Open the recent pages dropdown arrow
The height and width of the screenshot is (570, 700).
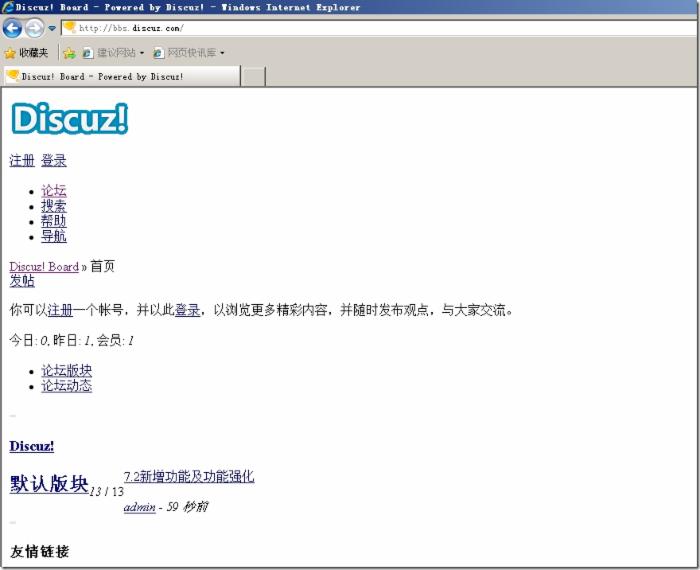(x=52, y=28)
